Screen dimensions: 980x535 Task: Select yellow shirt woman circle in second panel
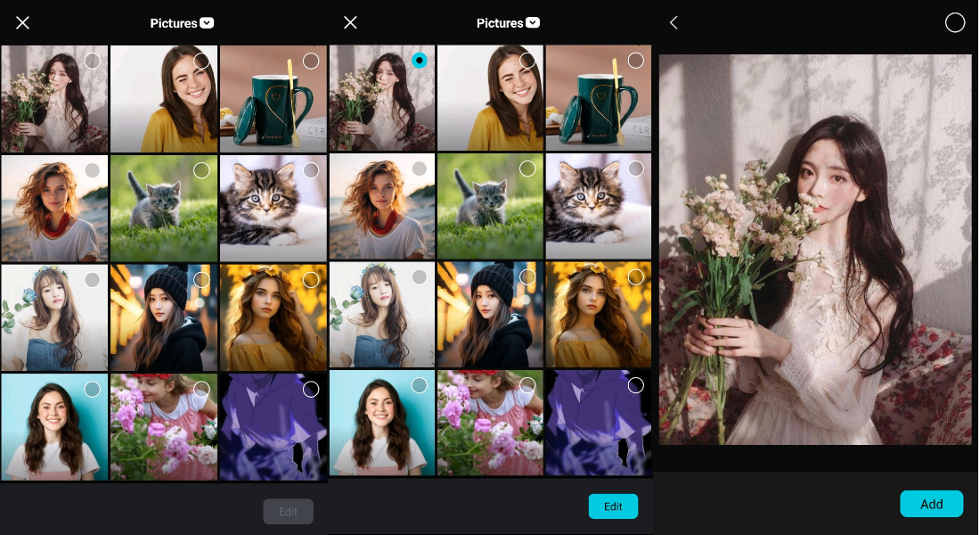(527, 60)
